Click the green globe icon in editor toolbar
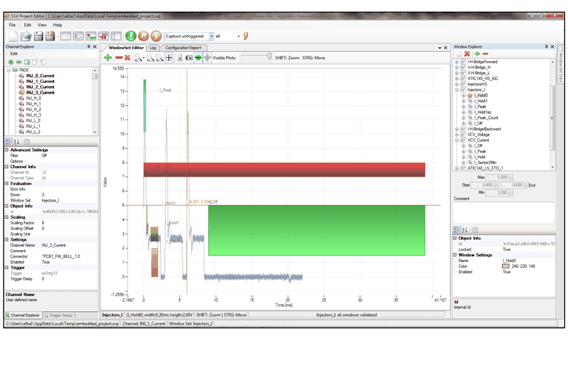Viewport: 568px width, 392px height. 198,58
